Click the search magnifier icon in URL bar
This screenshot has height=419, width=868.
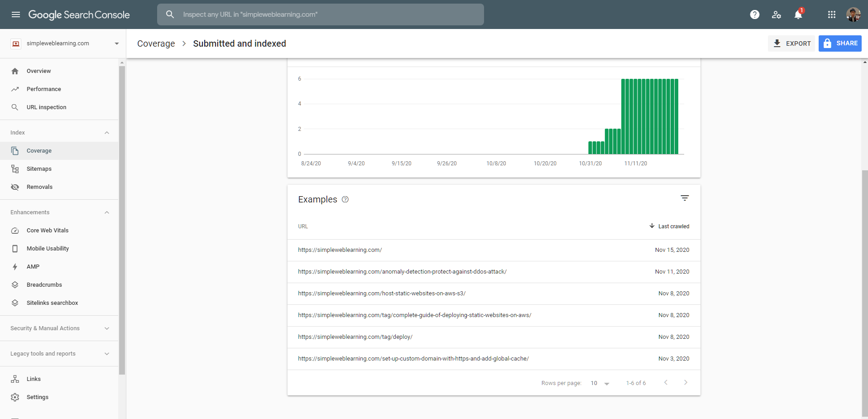pos(170,14)
